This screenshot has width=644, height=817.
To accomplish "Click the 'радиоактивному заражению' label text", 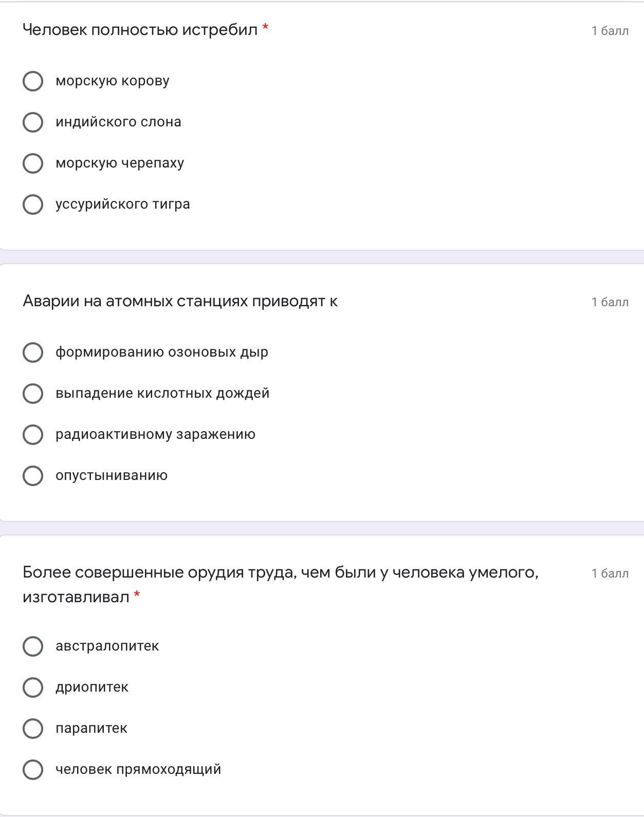I will [155, 435].
